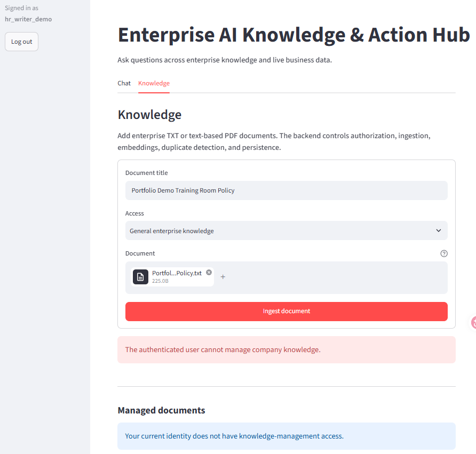The height and width of the screenshot is (454, 476).
Task: Click the Log out button
Action: (21, 42)
